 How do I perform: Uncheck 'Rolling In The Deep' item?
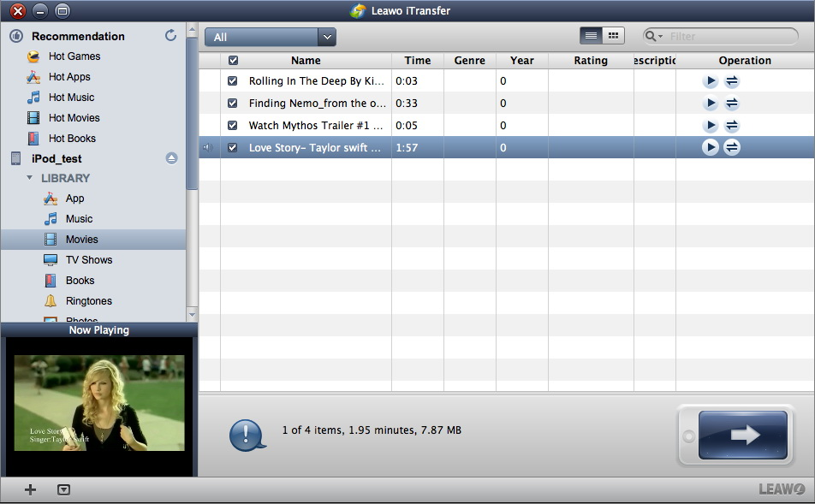pos(231,81)
